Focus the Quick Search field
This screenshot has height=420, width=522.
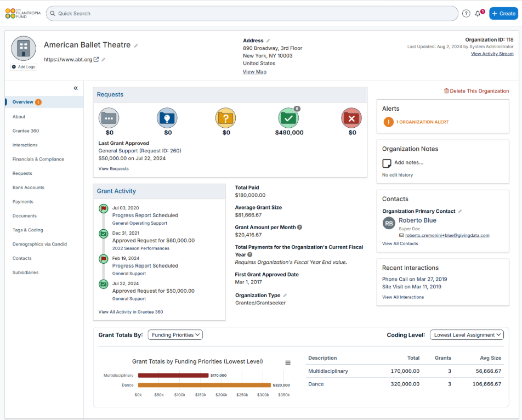point(252,14)
